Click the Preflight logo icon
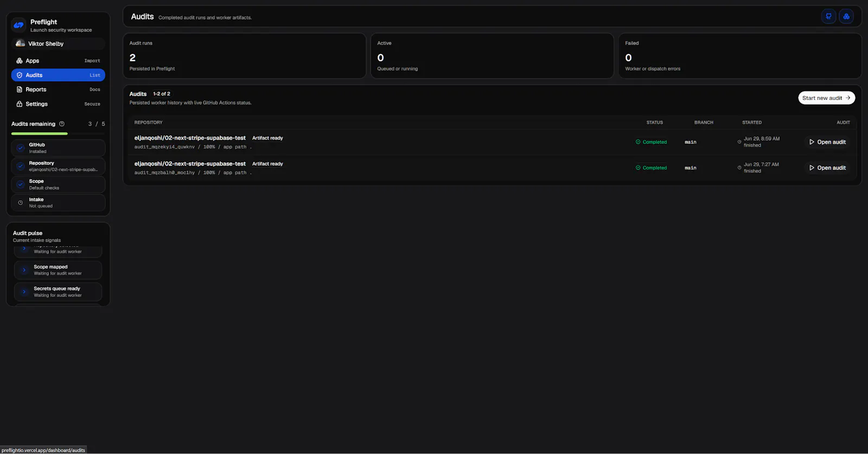Image resolution: width=868 pixels, height=454 pixels. [19, 25]
